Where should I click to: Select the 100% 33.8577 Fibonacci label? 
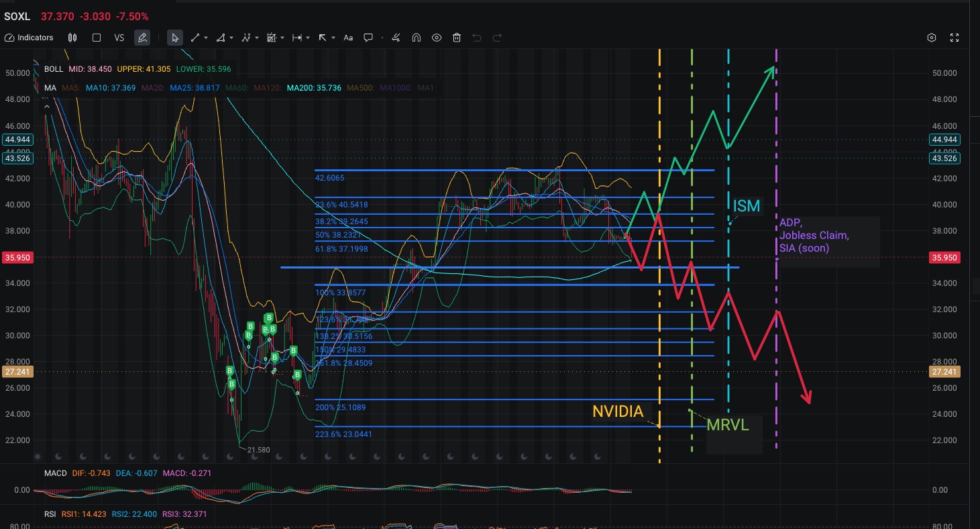340,293
